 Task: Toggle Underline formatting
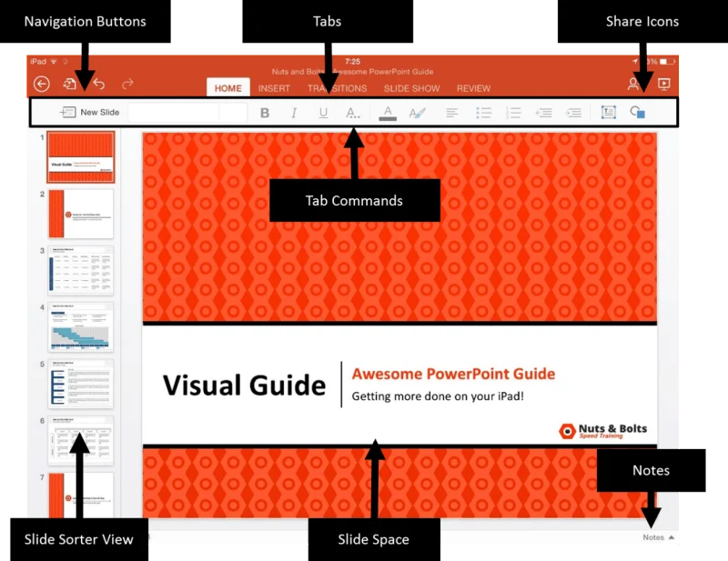(x=324, y=113)
